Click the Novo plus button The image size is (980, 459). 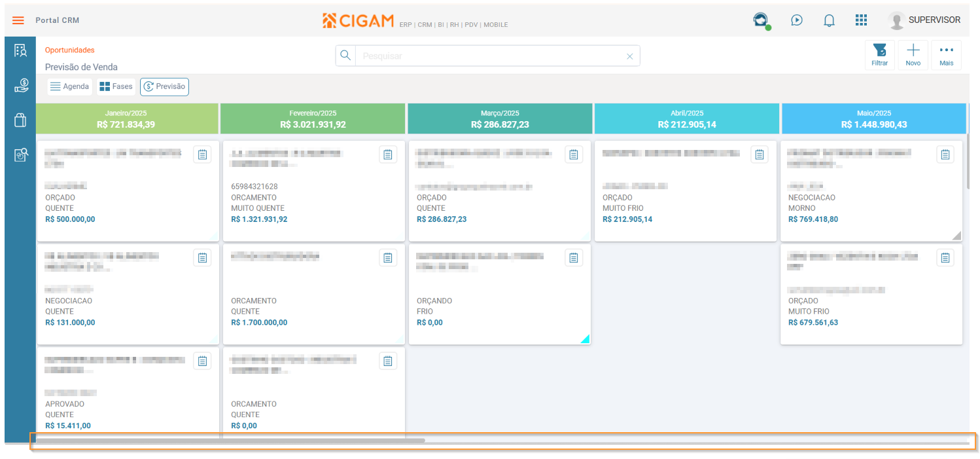913,55
